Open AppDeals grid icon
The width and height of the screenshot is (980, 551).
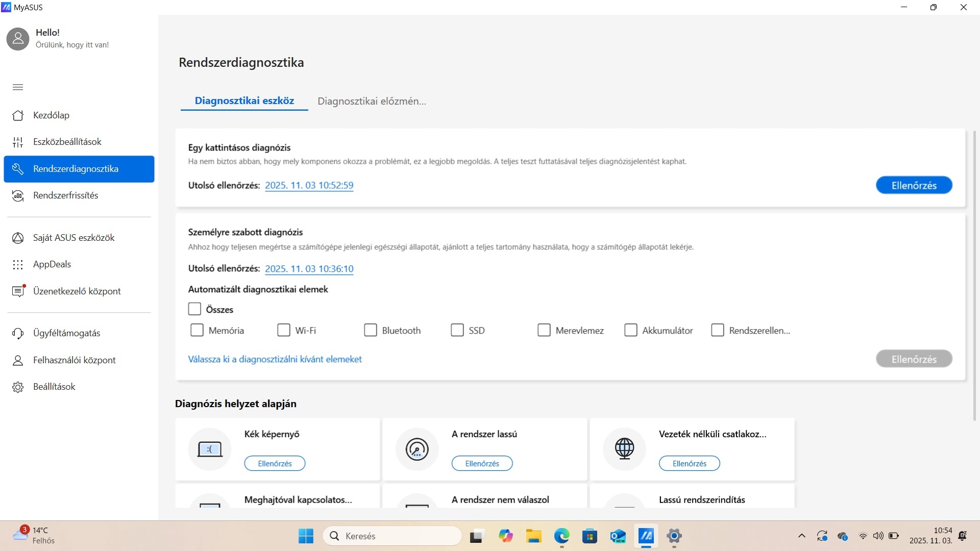(18, 264)
